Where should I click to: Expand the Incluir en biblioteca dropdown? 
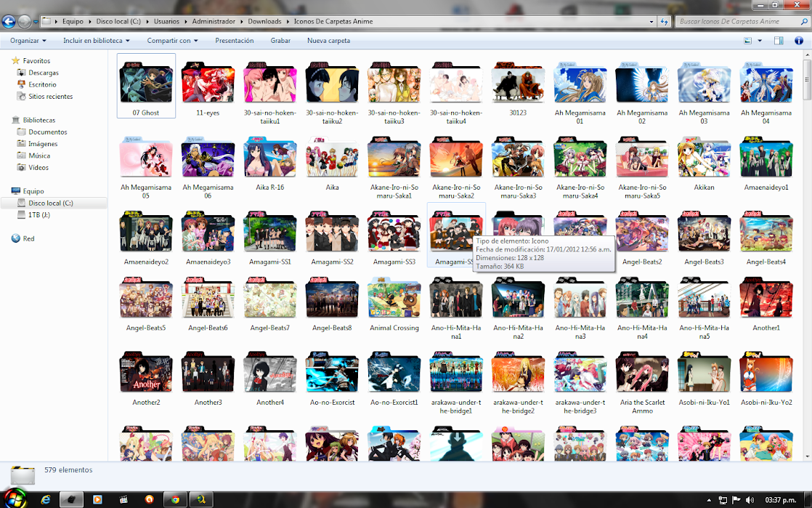click(x=96, y=41)
